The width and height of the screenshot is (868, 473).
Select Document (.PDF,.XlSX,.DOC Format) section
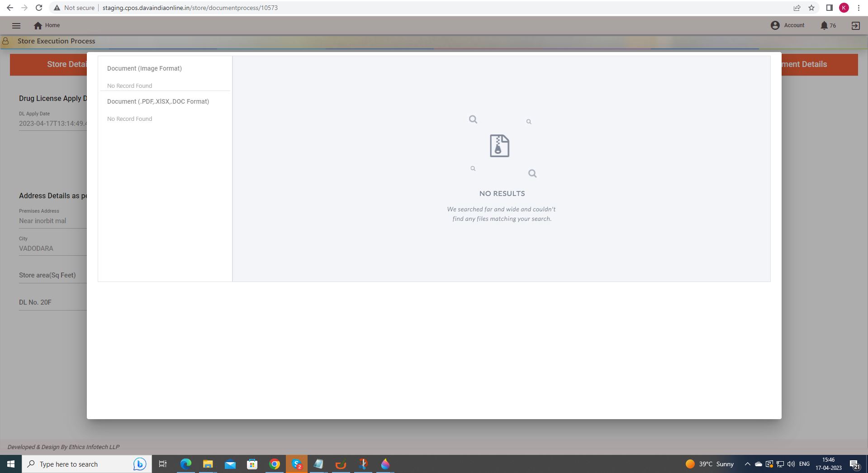158,101
